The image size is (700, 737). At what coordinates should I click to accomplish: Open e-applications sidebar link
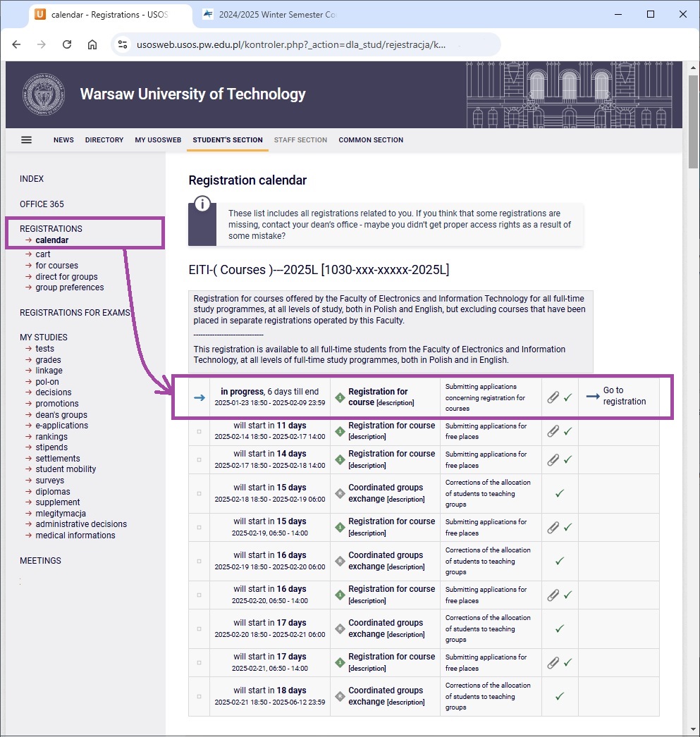(61, 426)
